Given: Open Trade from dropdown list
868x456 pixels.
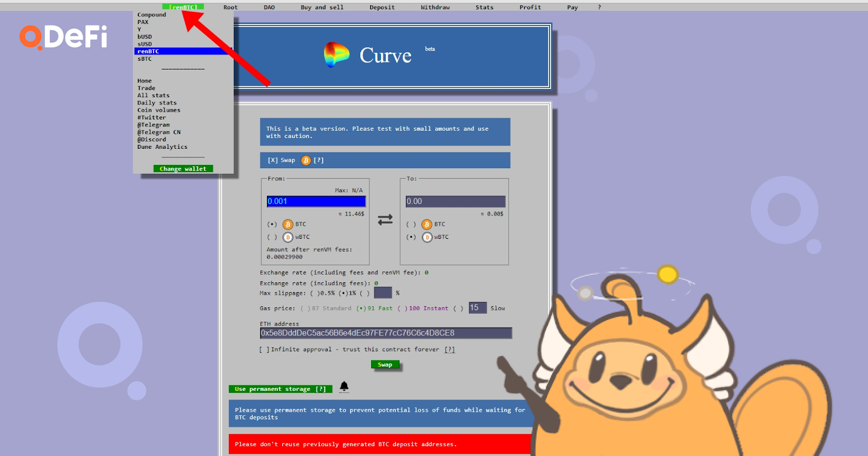Looking at the screenshot, I should [x=146, y=88].
